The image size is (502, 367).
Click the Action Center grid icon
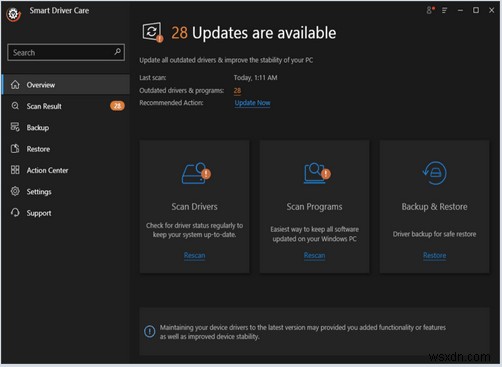point(15,170)
